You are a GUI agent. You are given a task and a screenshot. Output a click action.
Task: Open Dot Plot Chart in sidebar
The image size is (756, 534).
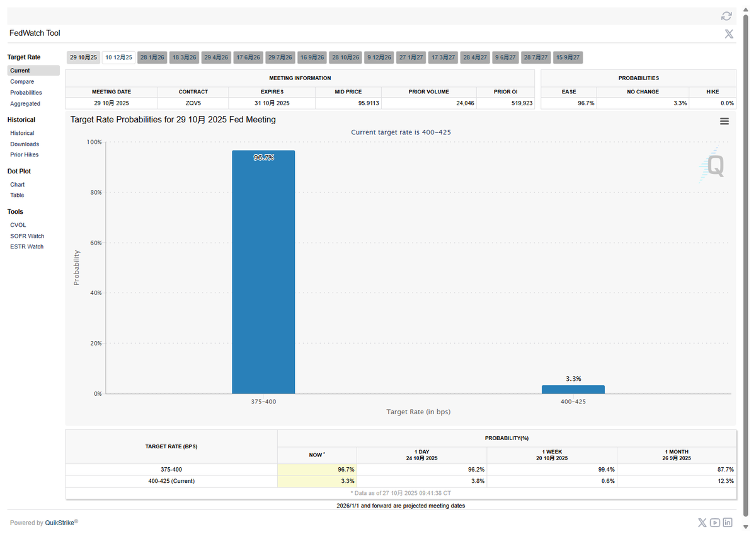[18, 185]
